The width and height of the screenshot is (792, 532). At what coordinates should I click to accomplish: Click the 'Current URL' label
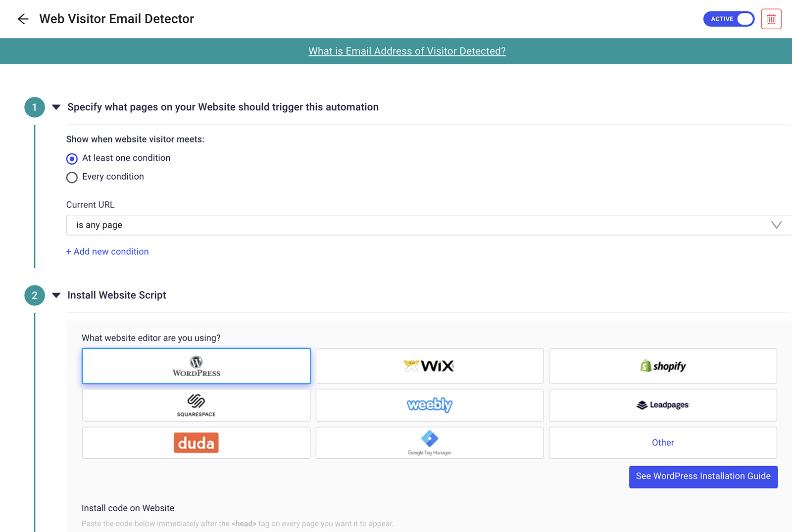coord(90,205)
